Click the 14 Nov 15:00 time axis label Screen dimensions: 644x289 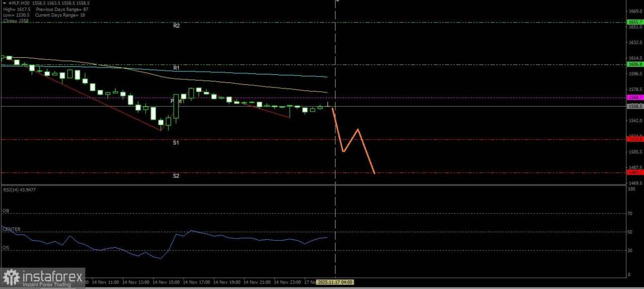coord(167,282)
